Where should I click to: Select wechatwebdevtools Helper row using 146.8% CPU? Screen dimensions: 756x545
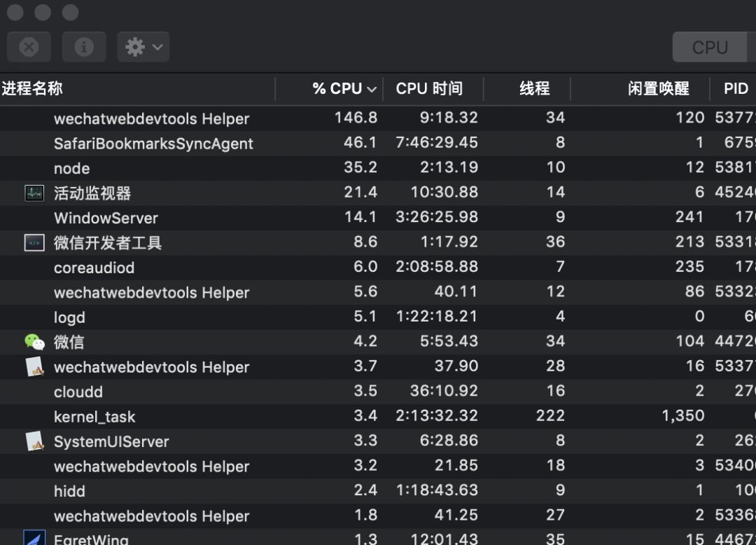pyautogui.click(x=378, y=118)
